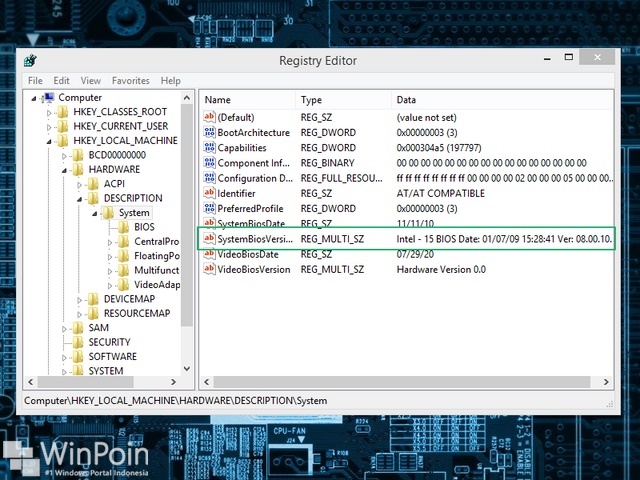Sort values by the Type column header
Viewport: 640px width, 480px height.
point(343,100)
